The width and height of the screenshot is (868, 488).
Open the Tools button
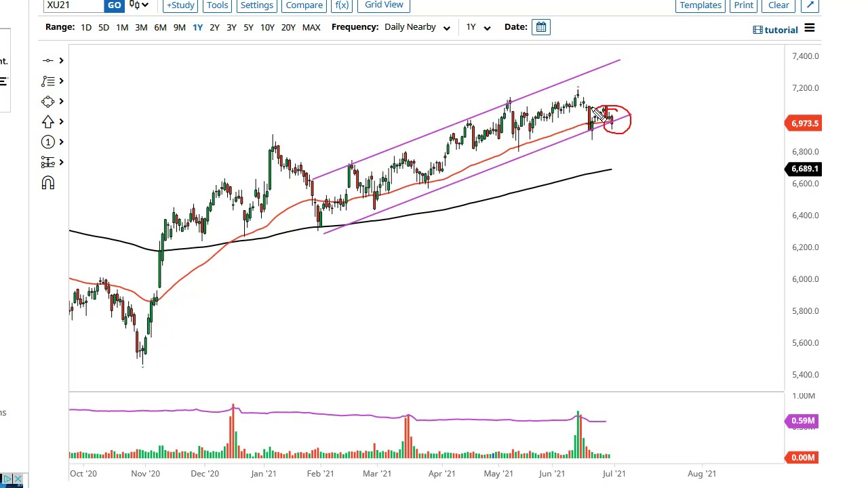point(218,5)
